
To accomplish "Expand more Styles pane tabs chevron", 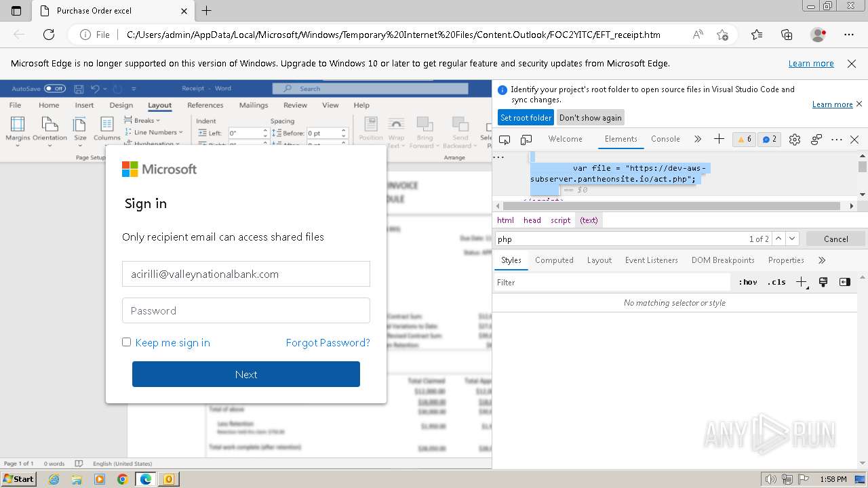I will [x=822, y=260].
